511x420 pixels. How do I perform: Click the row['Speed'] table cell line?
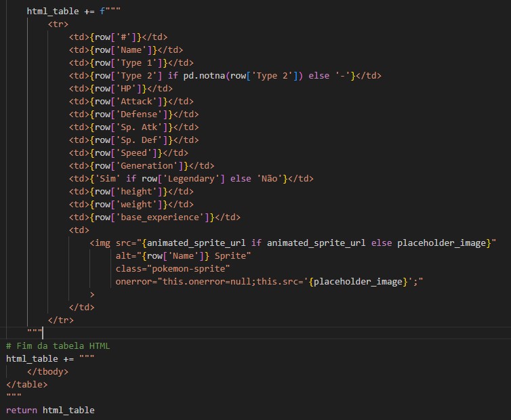[128, 152]
